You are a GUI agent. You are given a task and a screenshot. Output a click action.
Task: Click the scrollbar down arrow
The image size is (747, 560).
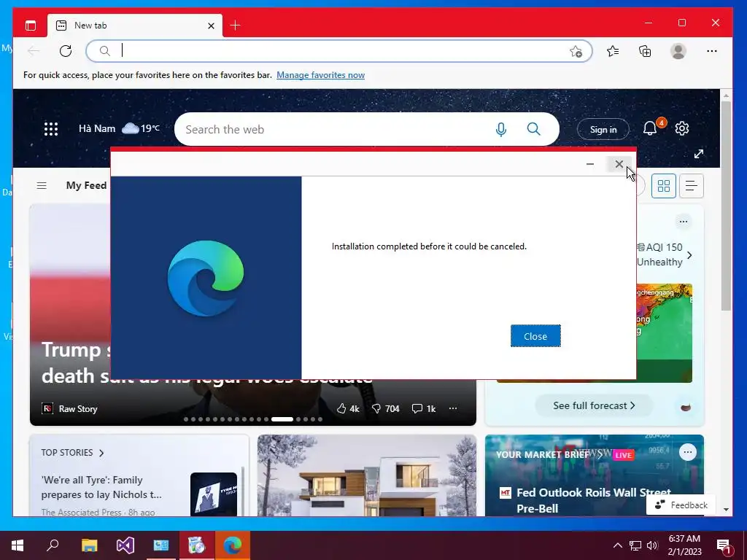726,509
